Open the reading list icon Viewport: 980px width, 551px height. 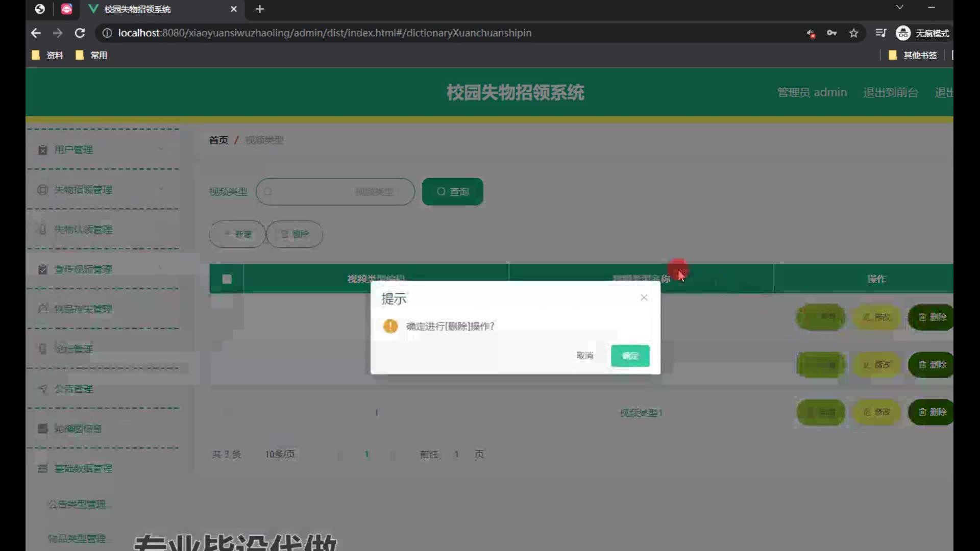pos(880,33)
